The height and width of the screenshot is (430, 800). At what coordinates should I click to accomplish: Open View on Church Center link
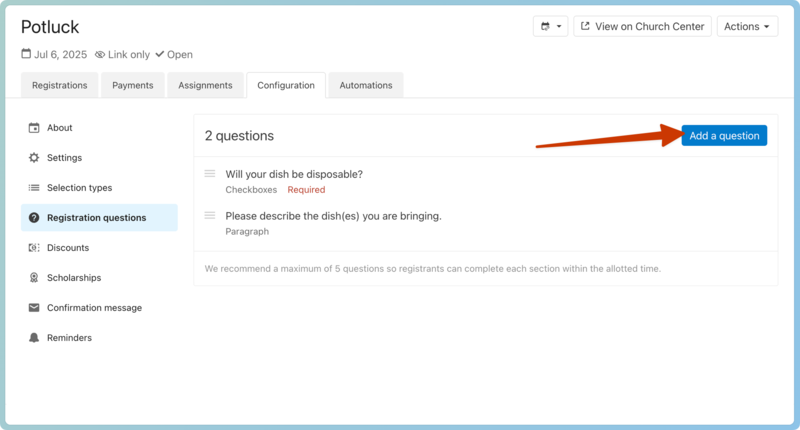point(643,27)
